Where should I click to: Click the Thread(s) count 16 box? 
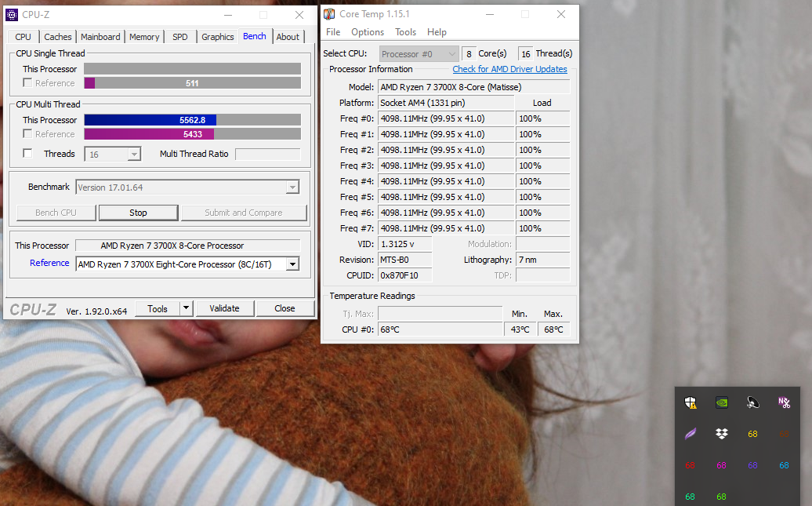526,54
